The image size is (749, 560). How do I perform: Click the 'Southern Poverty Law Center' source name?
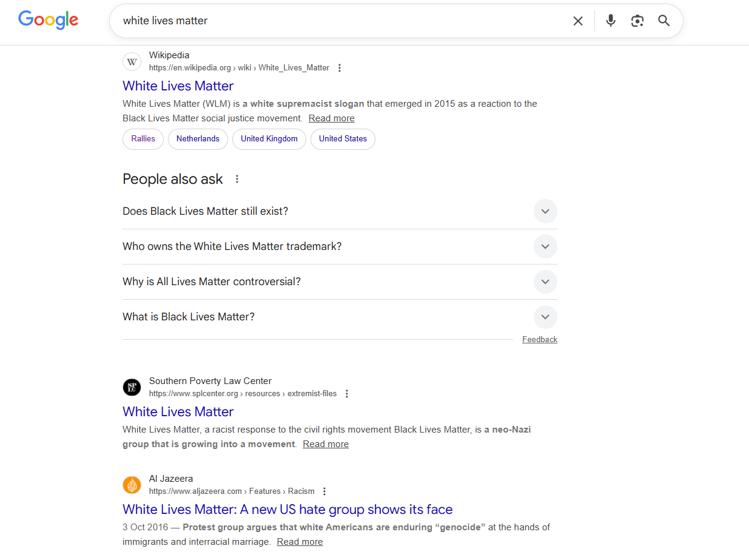[210, 381]
